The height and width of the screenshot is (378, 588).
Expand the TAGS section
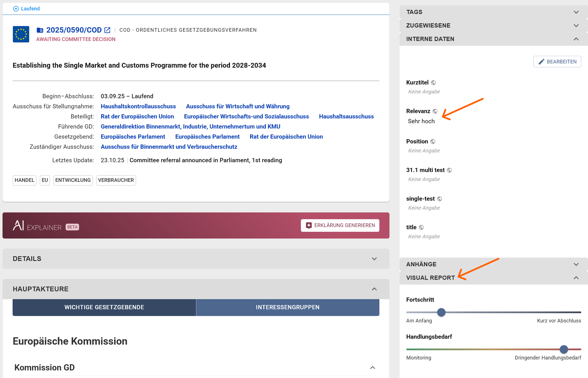point(576,12)
